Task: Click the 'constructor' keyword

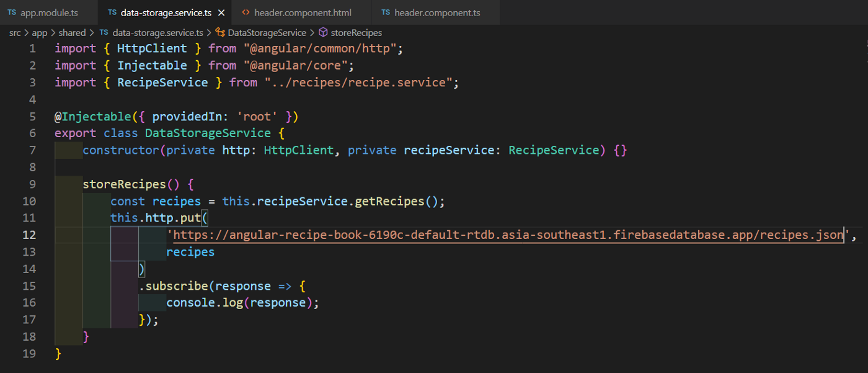Action: 121,150
